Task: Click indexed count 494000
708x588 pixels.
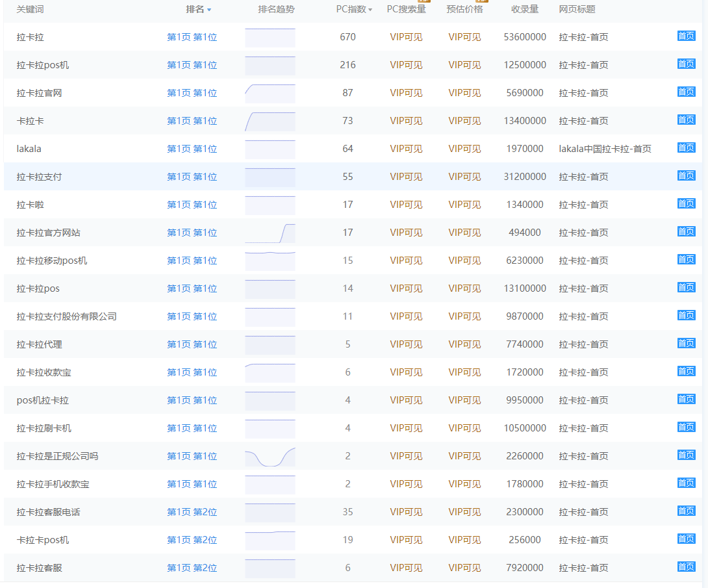Action: tap(525, 233)
